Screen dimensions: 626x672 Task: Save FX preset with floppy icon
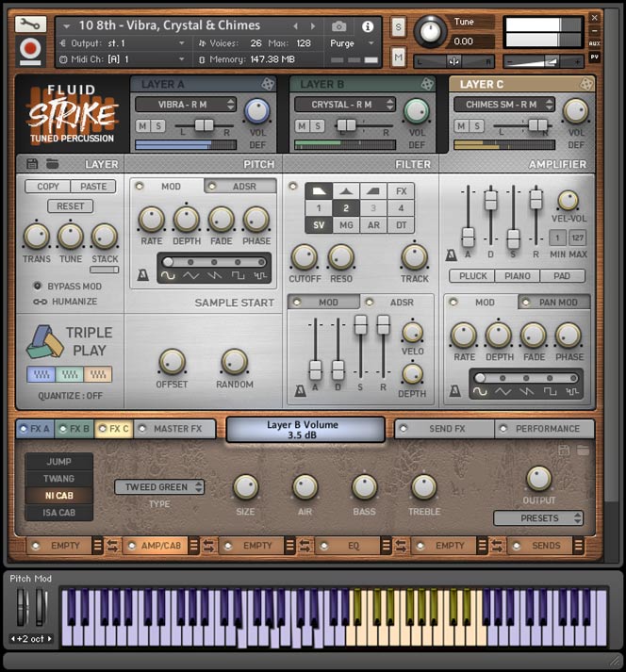[x=564, y=450]
